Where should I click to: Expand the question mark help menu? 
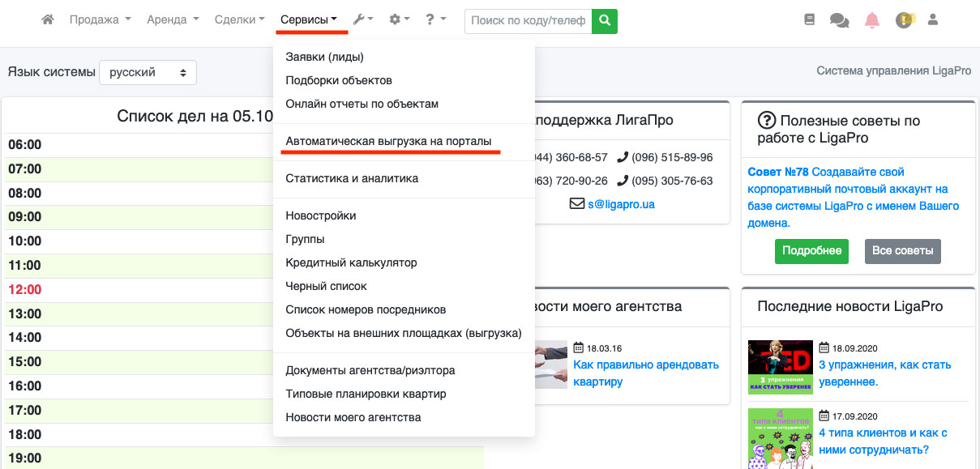[435, 20]
